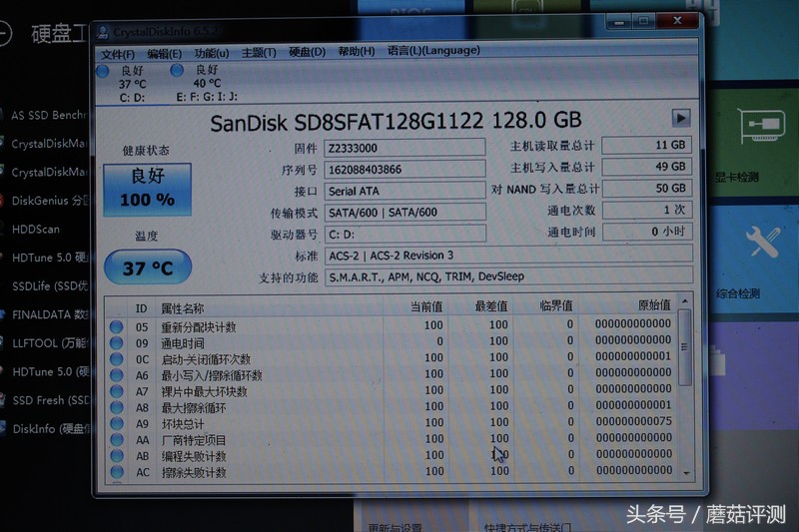799x532 pixels.
Task: Select attribute row AC 擦除失败计数
Action: tap(393, 471)
